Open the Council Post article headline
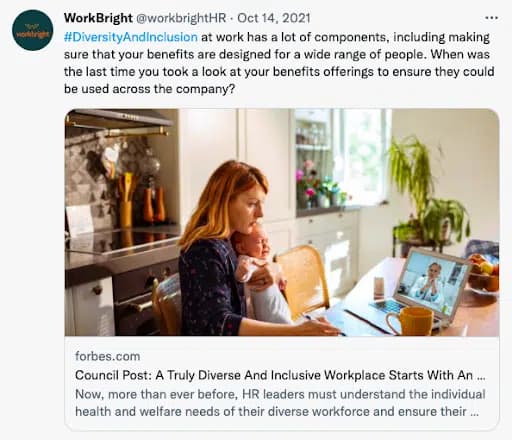 (280, 375)
